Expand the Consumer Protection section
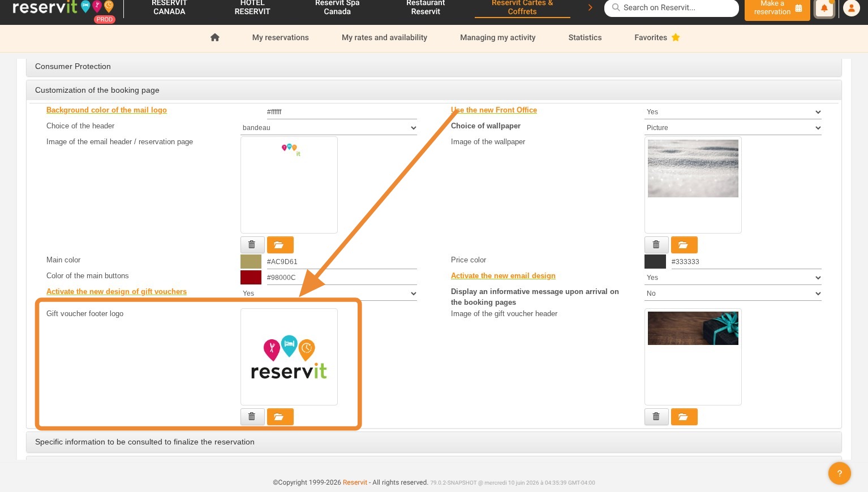868x492 pixels. pos(434,66)
